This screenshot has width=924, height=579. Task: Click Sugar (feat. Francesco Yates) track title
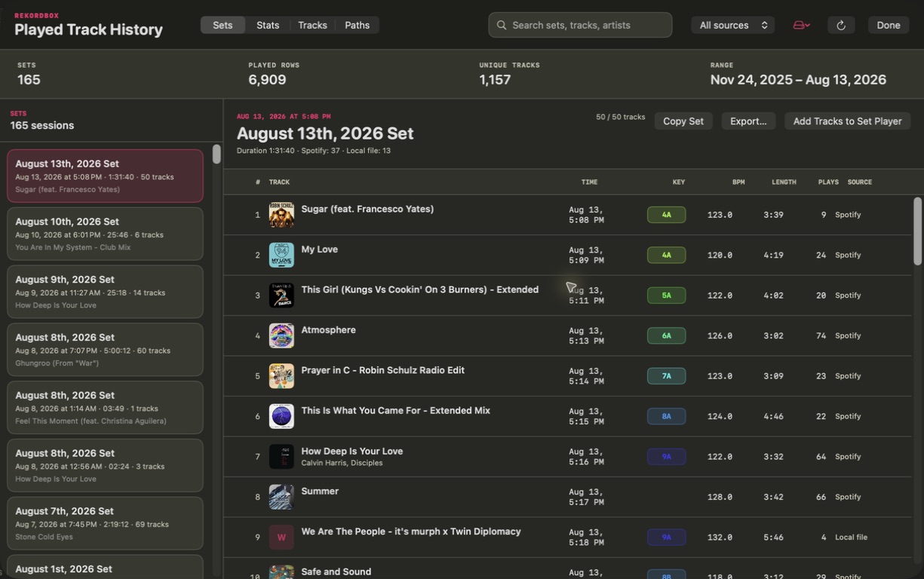point(367,209)
